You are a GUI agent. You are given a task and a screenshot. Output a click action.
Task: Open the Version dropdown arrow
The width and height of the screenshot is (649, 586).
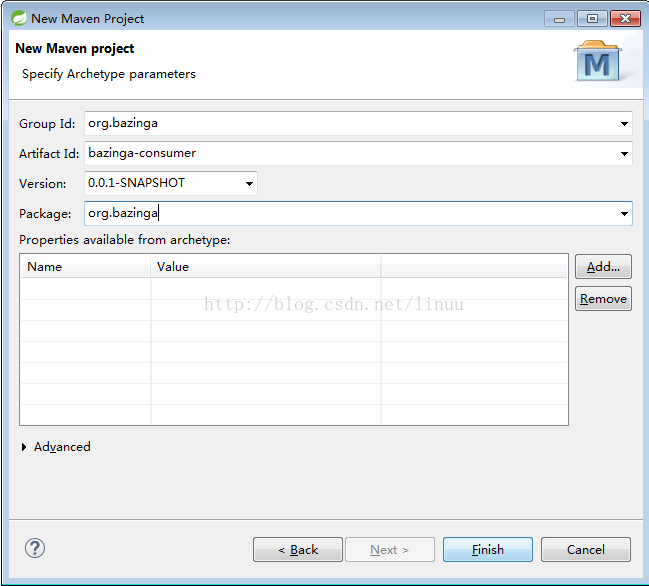249,183
